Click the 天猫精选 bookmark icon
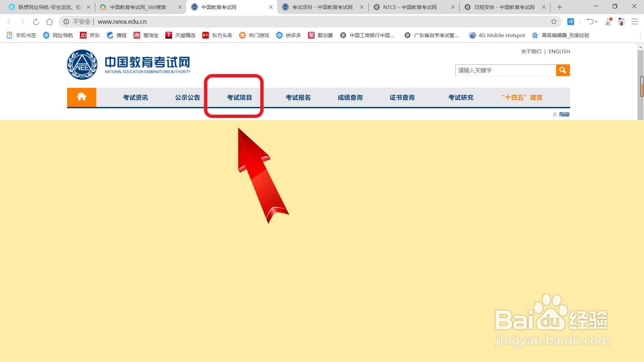The height and width of the screenshot is (362, 644). click(x=169, y=35)
